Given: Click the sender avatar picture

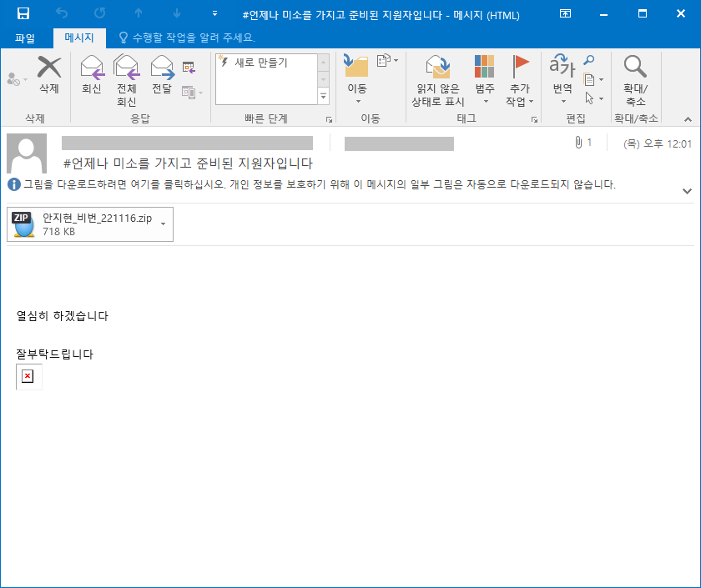Looking at the screenshot, I should click(27, 153).
